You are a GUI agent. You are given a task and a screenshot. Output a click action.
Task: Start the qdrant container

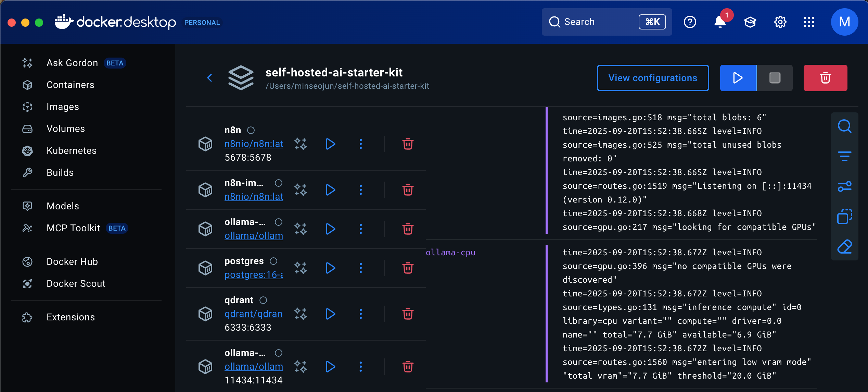click(x=330, y=314)
